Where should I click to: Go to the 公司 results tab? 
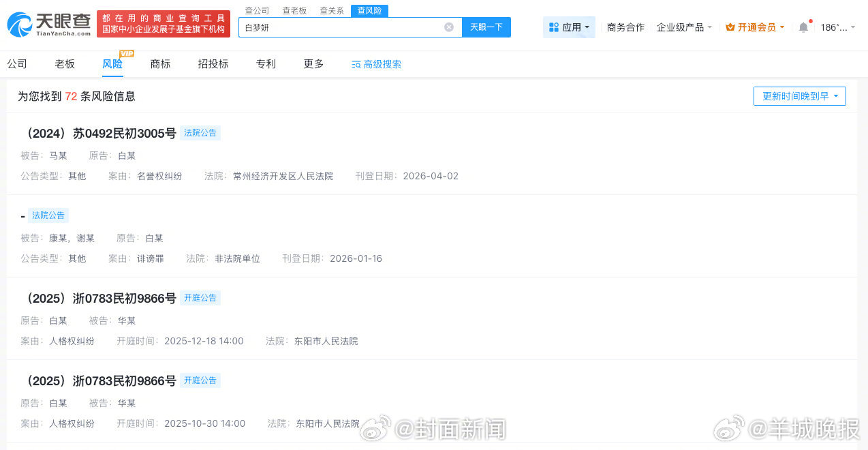pyautogui.click(x=17, y=64)
